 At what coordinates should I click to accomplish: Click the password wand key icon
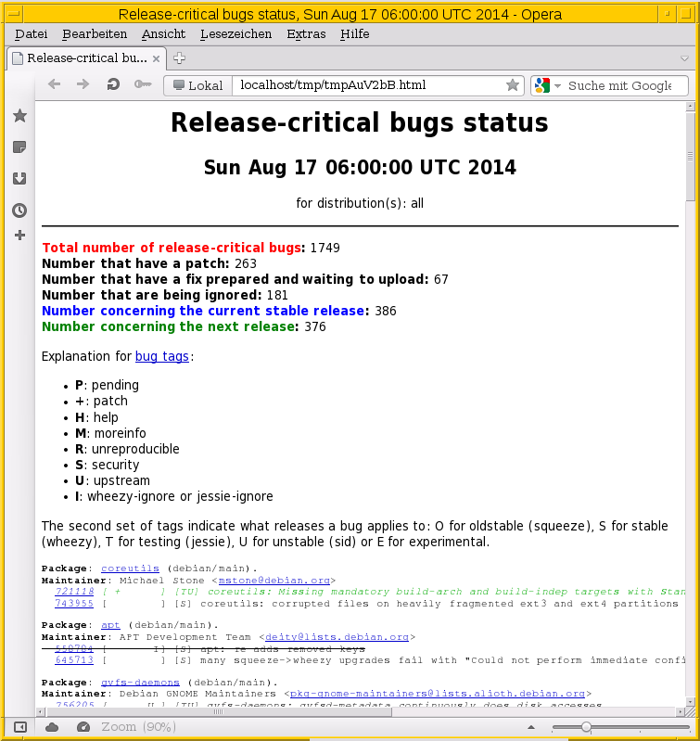click(142, 84)
